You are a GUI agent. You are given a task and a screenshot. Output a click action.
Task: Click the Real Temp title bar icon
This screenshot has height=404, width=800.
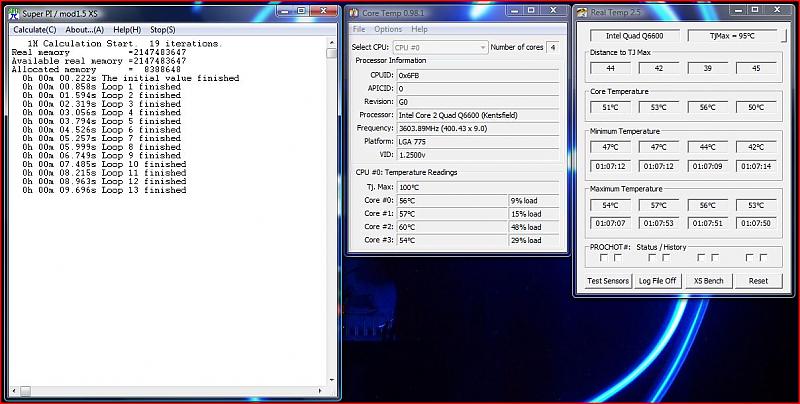click(x=582, y=12)
